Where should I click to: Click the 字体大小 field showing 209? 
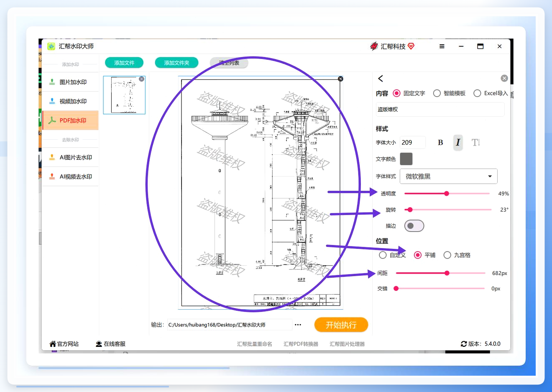413,143
